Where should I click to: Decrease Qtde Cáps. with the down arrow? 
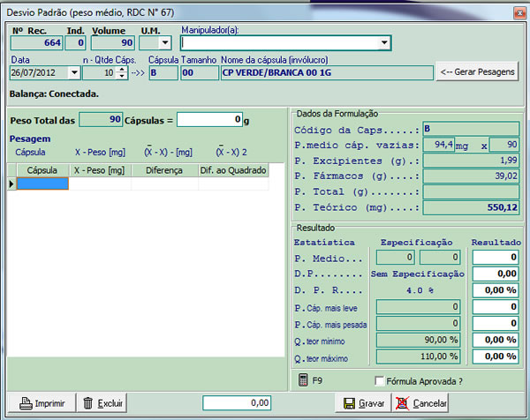(x=122, y=76)
